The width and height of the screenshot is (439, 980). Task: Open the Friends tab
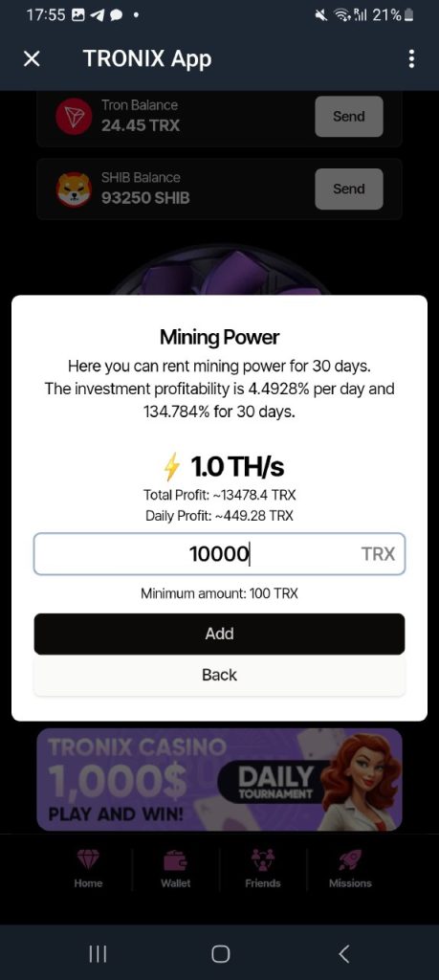263,869
